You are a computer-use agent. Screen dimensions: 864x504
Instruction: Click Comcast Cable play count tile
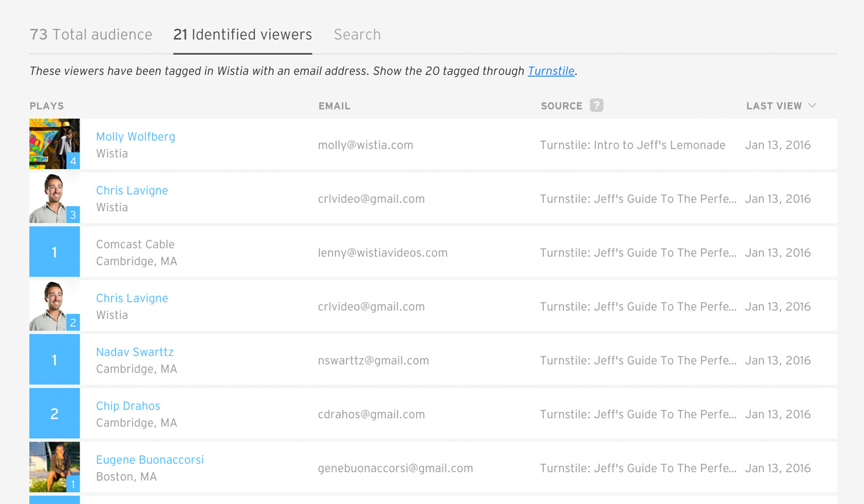(x=54, y=251)
